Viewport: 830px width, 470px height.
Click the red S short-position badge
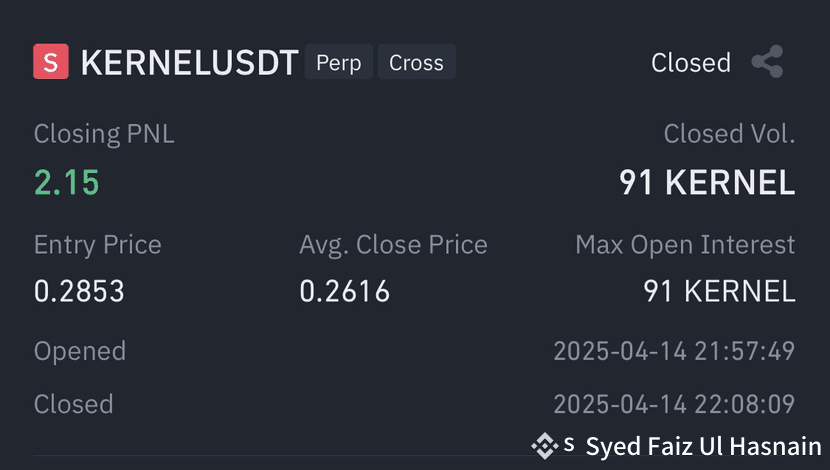click(51, 61)
